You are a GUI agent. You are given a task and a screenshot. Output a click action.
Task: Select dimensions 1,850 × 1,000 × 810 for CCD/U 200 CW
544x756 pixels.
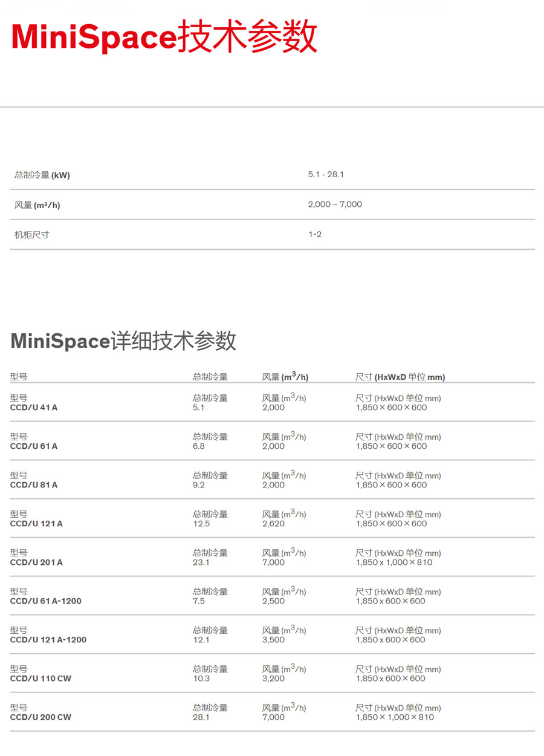tap(395, 717)
